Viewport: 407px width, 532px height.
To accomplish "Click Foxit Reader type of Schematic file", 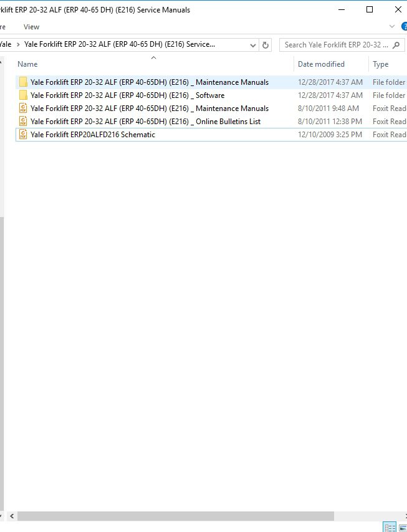I will pyautogui.click(x=390, y=134).
